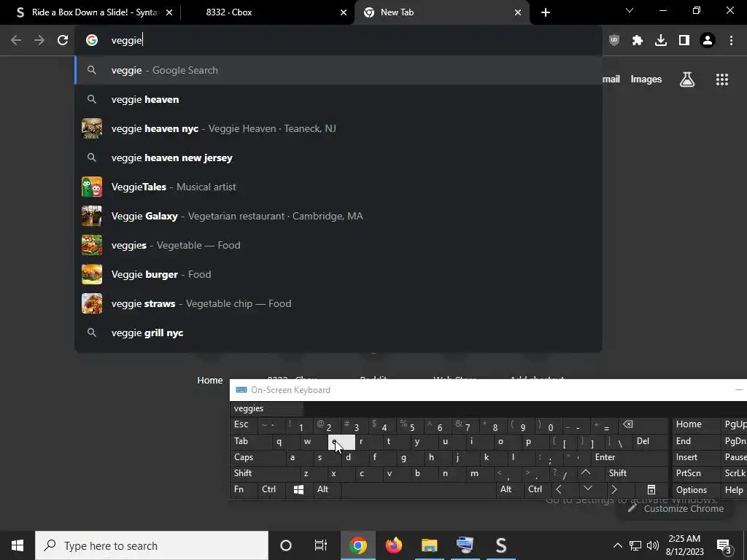The image size is (747, 560).
Task: Open Chrome Downloads icon
Action: coord(661,40)
